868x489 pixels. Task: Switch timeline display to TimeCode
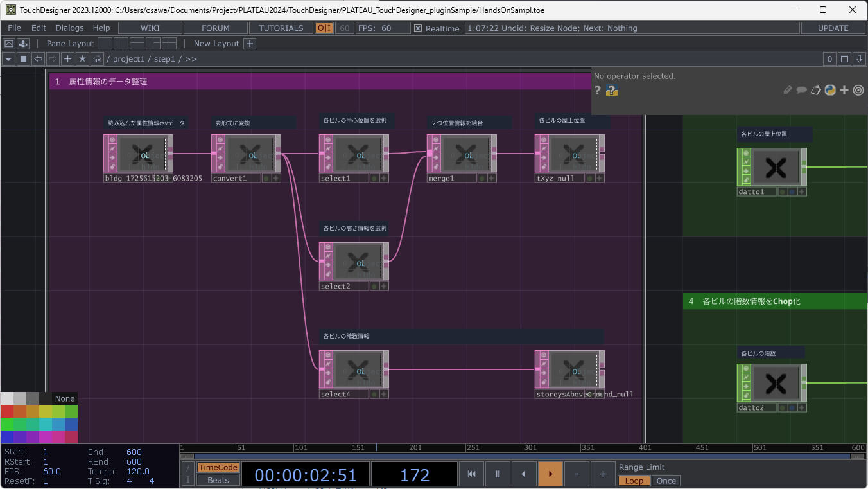click(x=218, y=468)
